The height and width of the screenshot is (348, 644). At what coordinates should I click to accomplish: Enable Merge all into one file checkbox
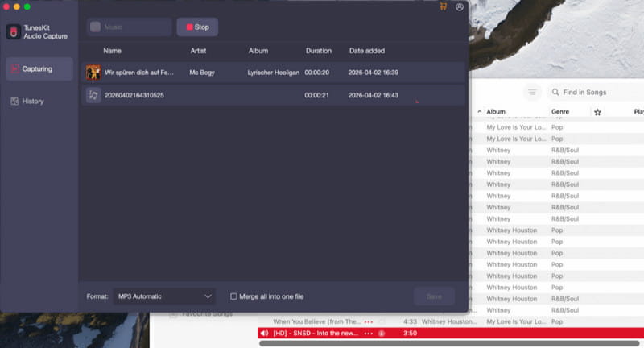coord(233,296)
